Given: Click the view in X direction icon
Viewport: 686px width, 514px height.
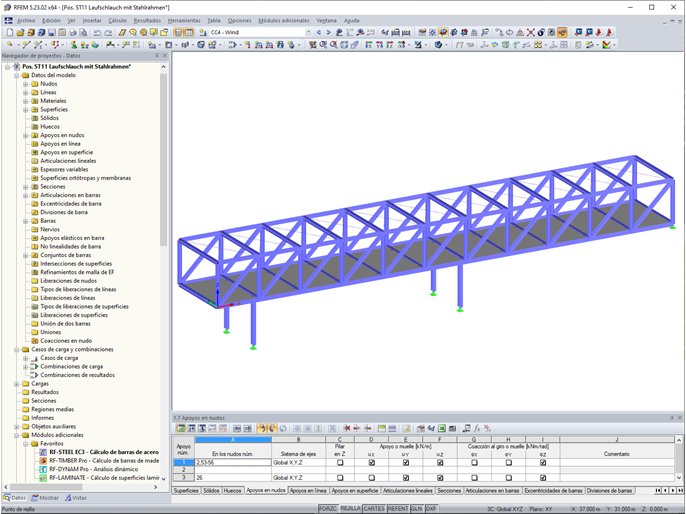Looking at the screenshot, I should click(369, 44).
